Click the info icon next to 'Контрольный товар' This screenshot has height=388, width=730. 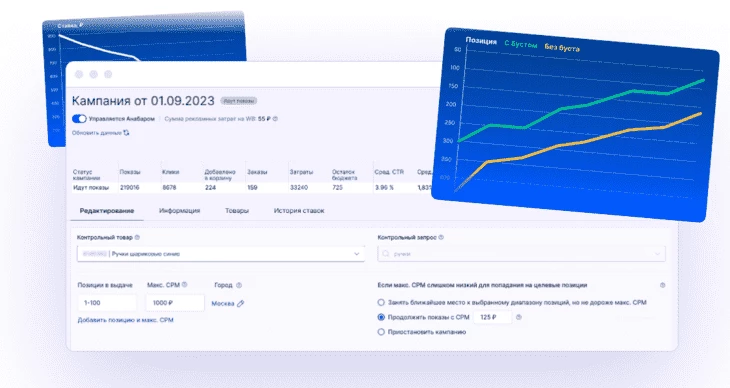pos(137,237)
